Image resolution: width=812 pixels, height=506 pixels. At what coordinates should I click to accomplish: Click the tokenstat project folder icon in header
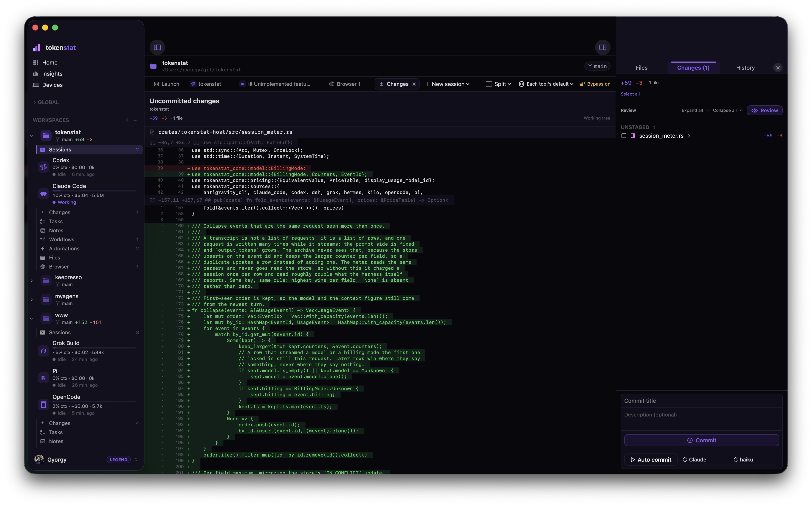pos(153,66)
